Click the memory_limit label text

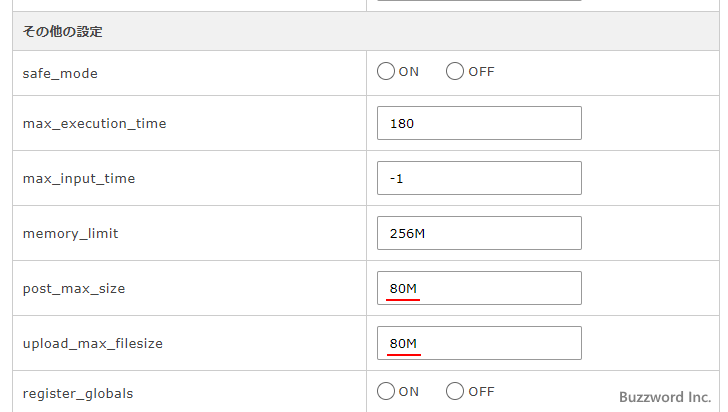(x=70, y=234)
